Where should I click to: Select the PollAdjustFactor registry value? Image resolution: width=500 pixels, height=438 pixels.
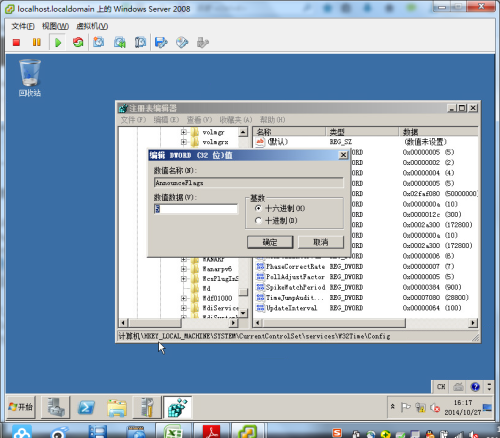click(295, 277)
